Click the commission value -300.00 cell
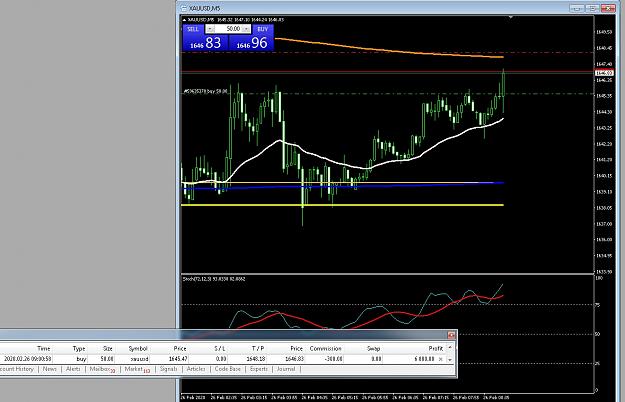Screen dimensions: 625x402 click(332, 359)
